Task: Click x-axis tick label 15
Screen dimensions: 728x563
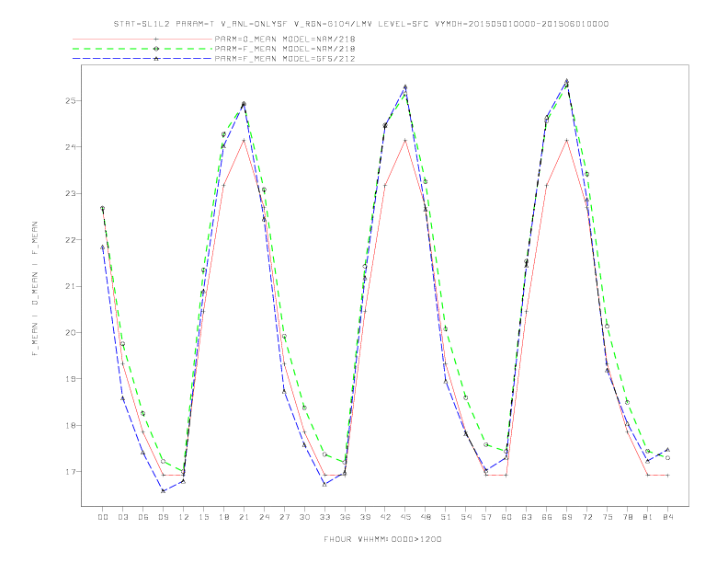Action: coord(203,517)
